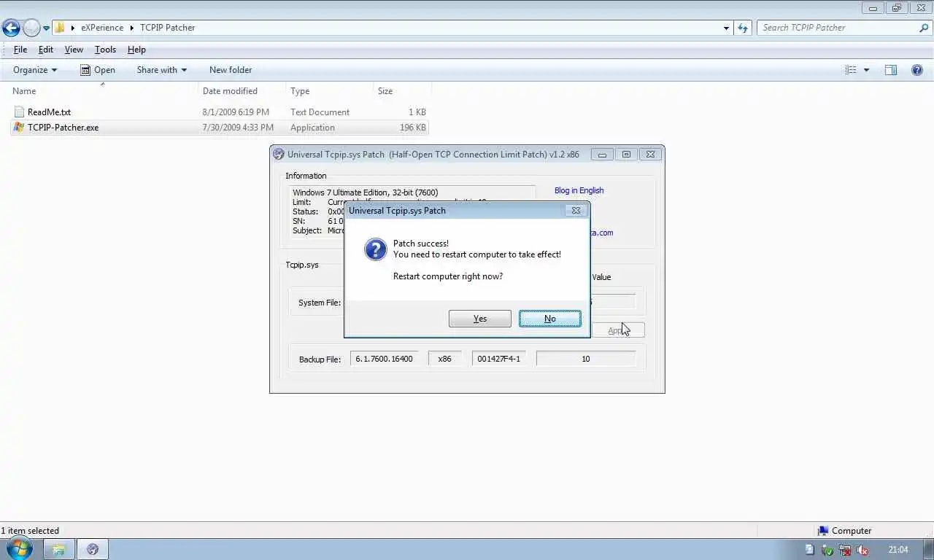This screenshot has height=560, width=934.
Task: Expand the address bar history dropdown
Action: point(726,28)
